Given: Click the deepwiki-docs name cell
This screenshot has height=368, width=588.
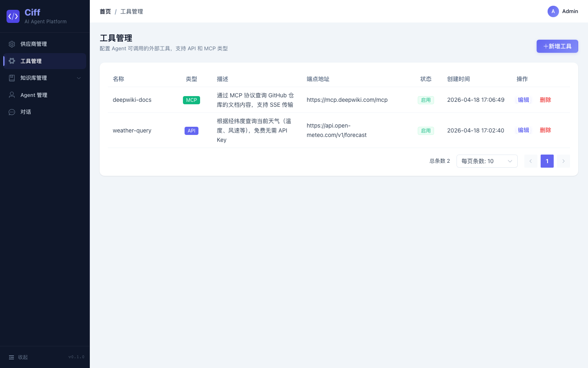Looking at the screenshot, I should [x=132, y=100].
